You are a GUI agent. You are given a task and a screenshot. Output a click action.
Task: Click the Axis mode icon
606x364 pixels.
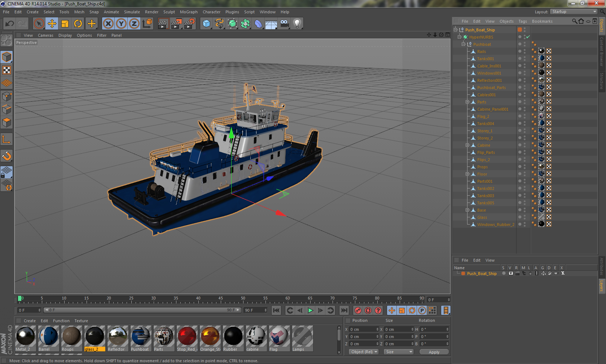[7, 139]
